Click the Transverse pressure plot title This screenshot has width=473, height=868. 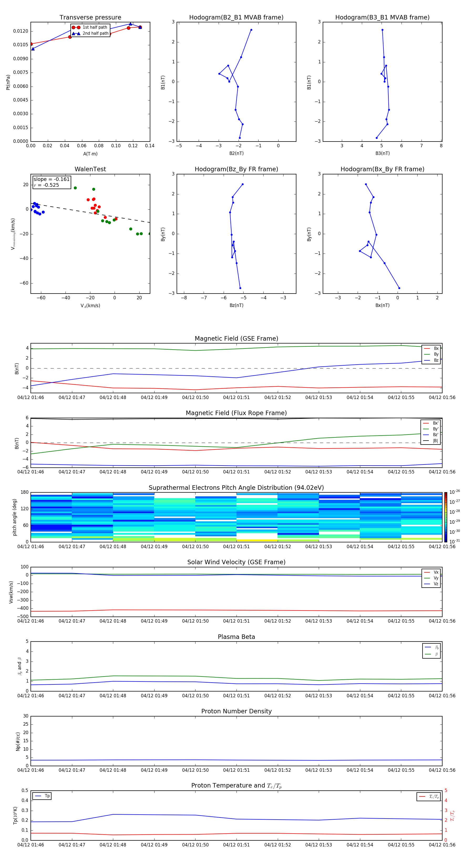click(90, 18)
